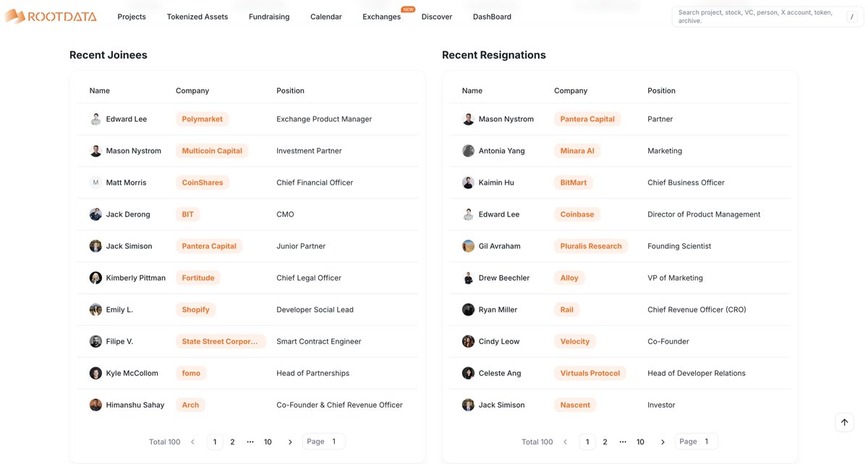Open the Arch company tag

pyautogui.click(x=191, y=405)
